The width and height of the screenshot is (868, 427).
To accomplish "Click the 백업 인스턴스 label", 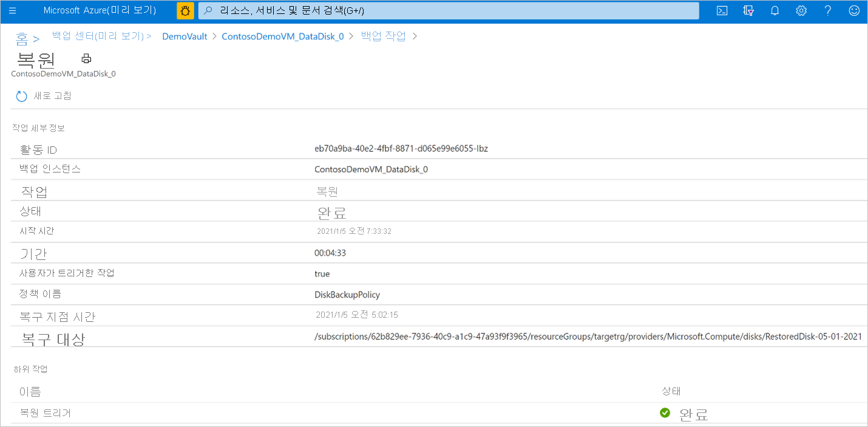I will click(50, 169).
